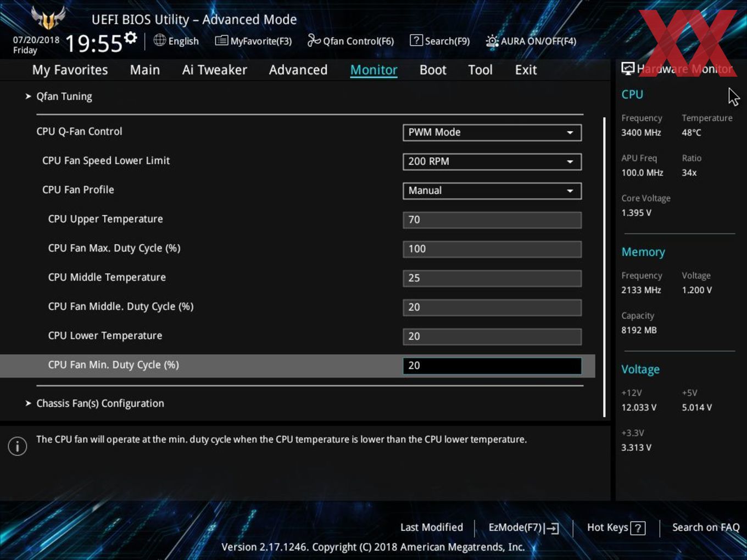Click the Hardware Monitor panel icon
The image size is (747, 560).
point(628,68)
